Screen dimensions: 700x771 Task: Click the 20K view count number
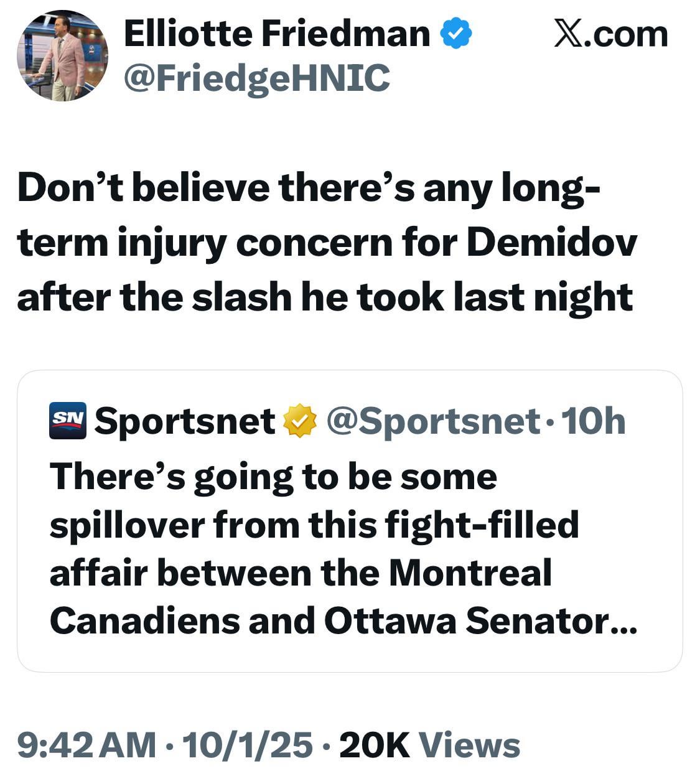click(374, 745)
